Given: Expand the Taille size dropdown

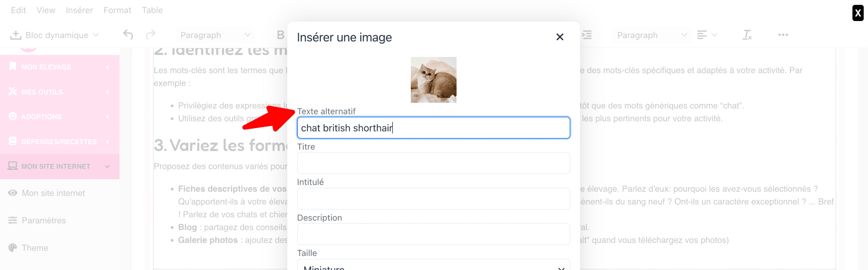Looking at the screenshot, I should pos(433,265).
